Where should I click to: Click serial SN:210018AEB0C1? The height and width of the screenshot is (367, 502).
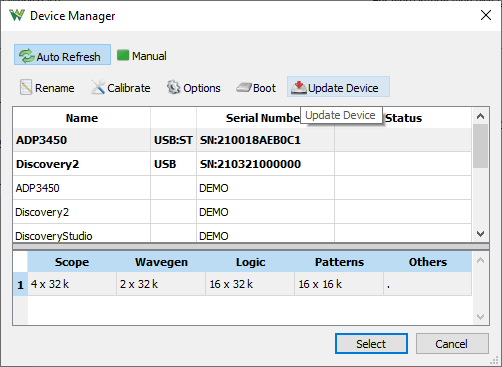pos(250,140)
